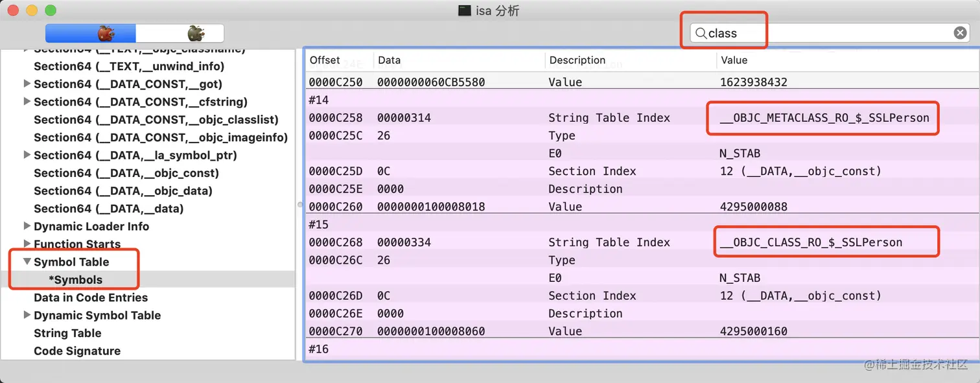Click the Description column header

click(631, 60)
